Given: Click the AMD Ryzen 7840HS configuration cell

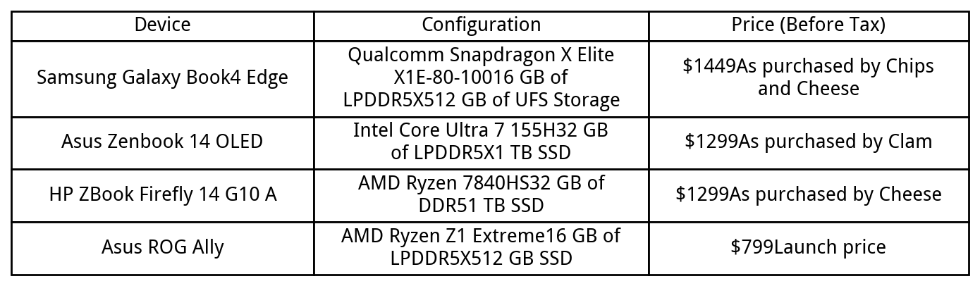Looking at the screenshot, I should [x=481, y=183].
